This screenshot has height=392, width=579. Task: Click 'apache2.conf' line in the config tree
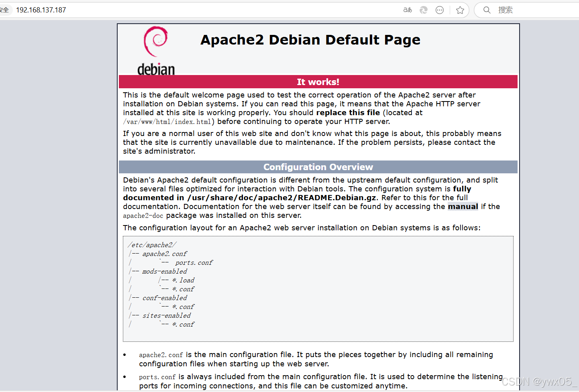click(165, 254)
